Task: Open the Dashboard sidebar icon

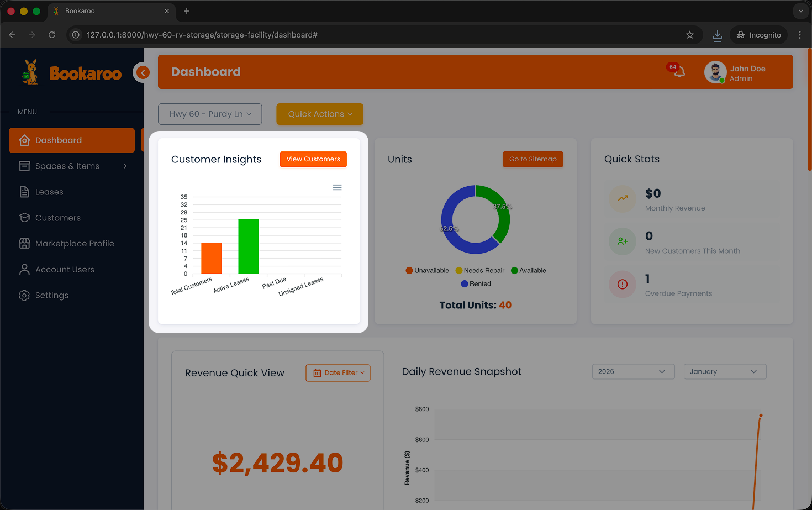Action: [24, 140]
